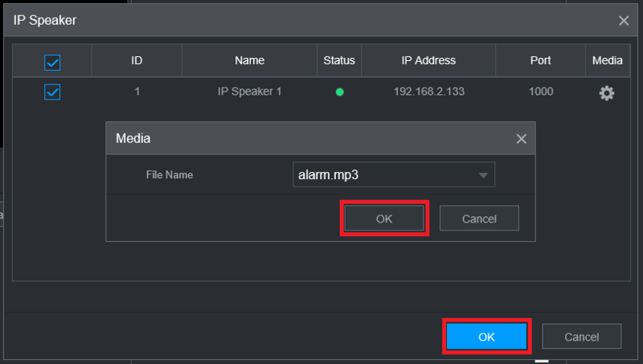Click the Media column header
The image size is (643, 364).
tap(607, 60)
